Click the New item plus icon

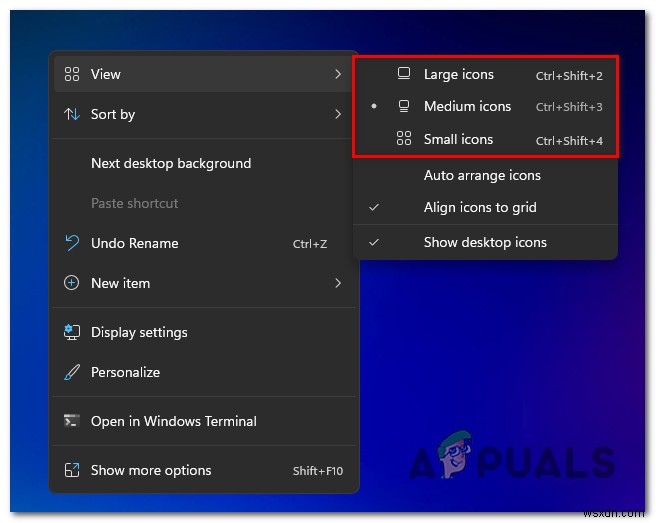coord(72,283)
